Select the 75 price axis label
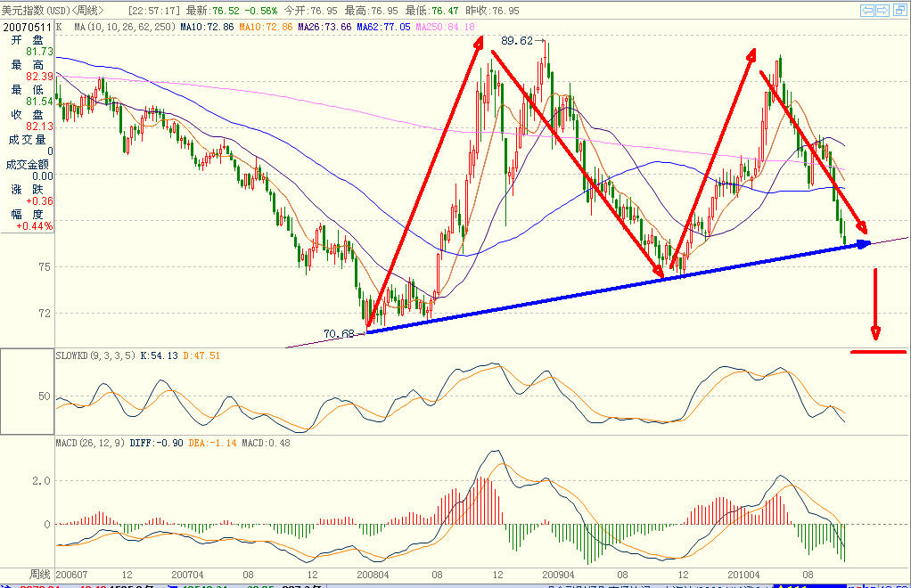The image size is (911, 588). click(45, 267)
